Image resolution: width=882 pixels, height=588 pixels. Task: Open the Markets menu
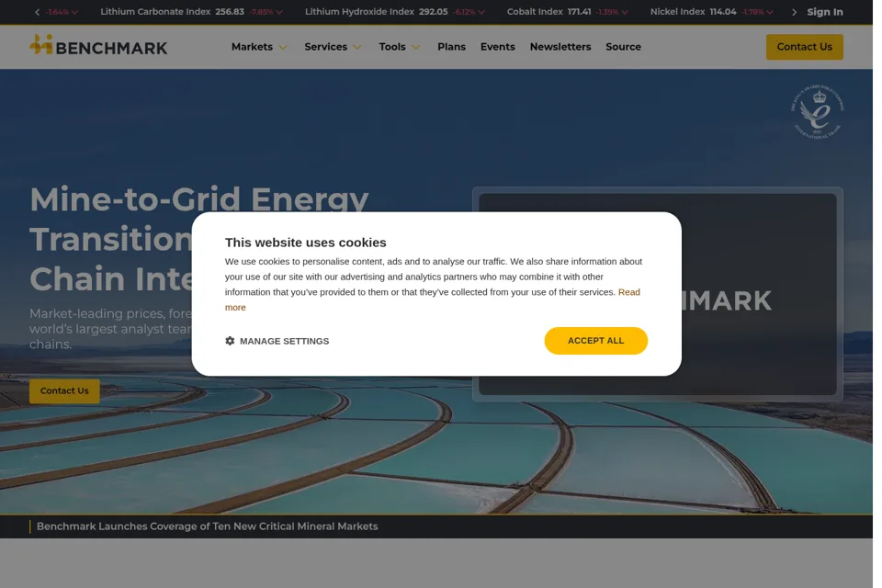(x=252, y=47)
